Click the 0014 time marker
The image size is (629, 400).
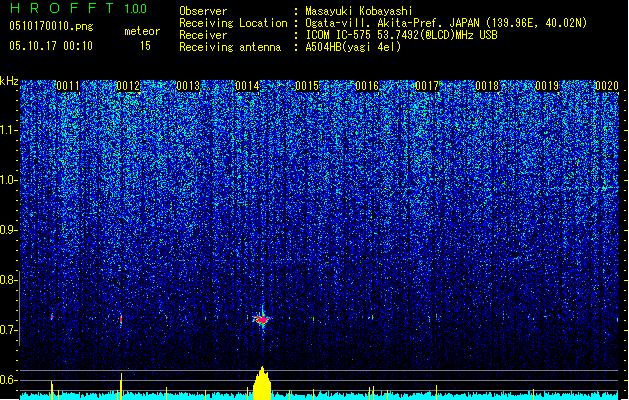[x=248, y=86]
